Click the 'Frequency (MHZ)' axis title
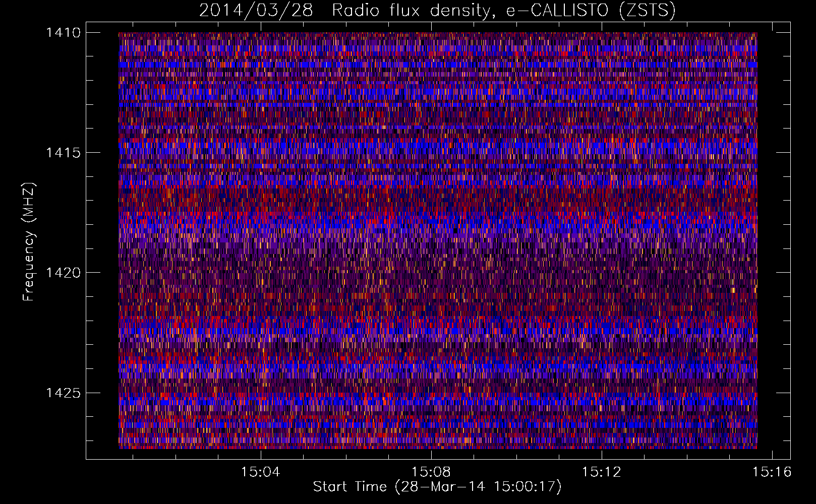 pyautogui.click(x=29, y=242)
